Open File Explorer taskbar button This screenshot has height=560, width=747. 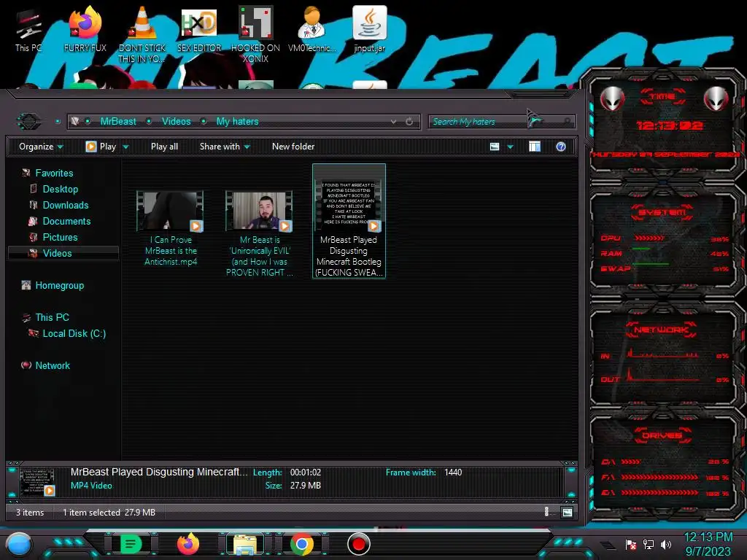(x=245, y=544)
